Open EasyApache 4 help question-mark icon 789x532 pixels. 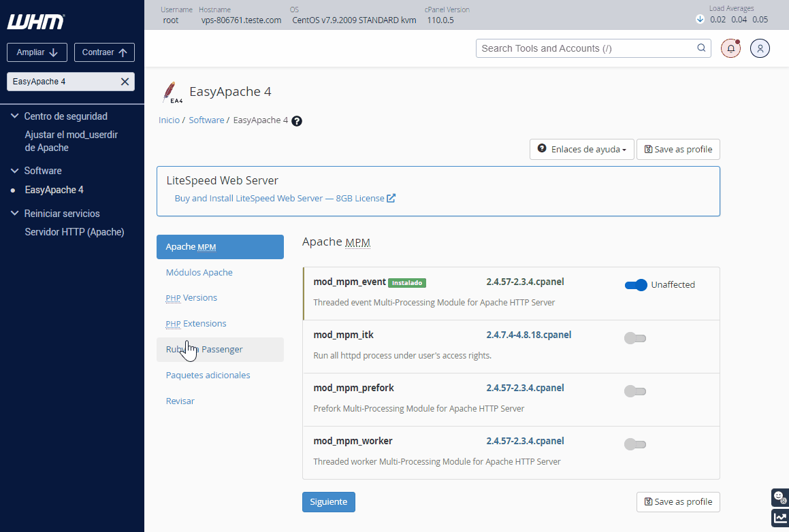tap(297, 121)
